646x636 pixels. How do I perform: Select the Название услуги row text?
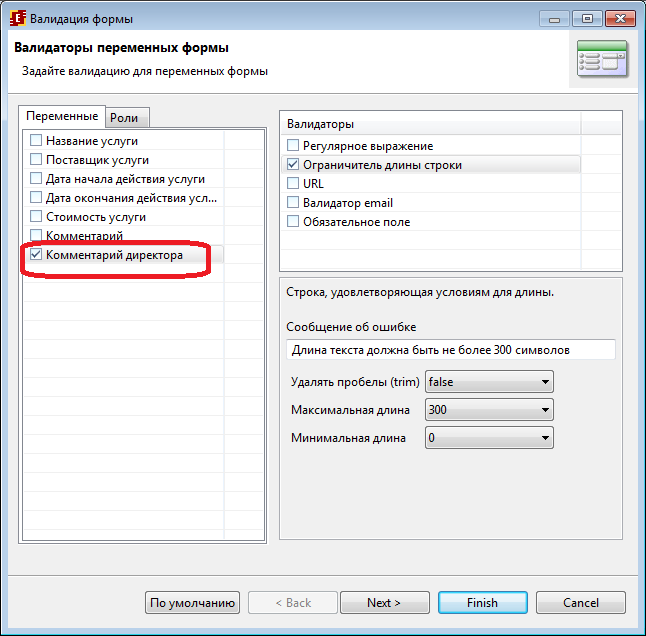pos(92,141)
